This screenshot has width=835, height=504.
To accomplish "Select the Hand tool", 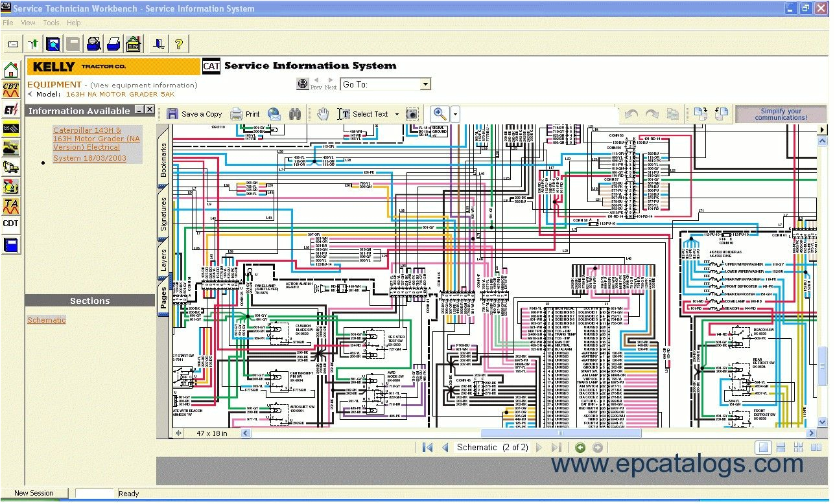I will click(322, 114).
